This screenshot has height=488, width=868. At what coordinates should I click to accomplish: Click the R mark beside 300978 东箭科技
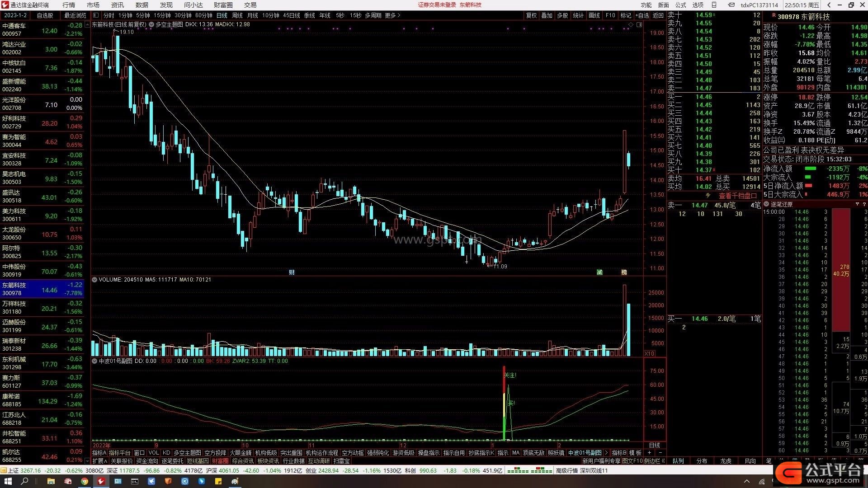pos(774,15)
